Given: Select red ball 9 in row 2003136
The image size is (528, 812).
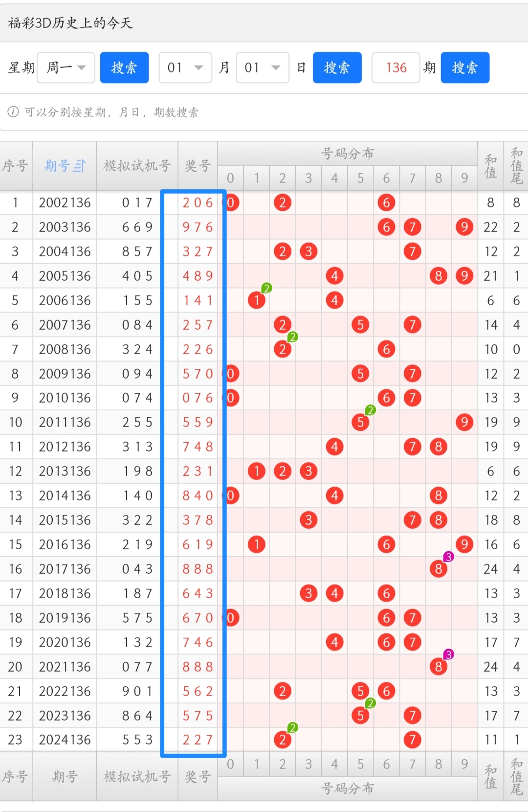Looking at the screenshot, I should pyautogui.click(x=464, y=227).
